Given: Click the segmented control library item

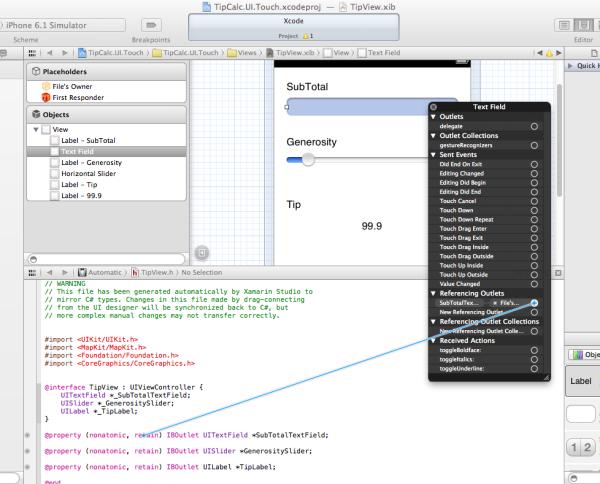Looking at the screenshot, I should coord(581,447).
